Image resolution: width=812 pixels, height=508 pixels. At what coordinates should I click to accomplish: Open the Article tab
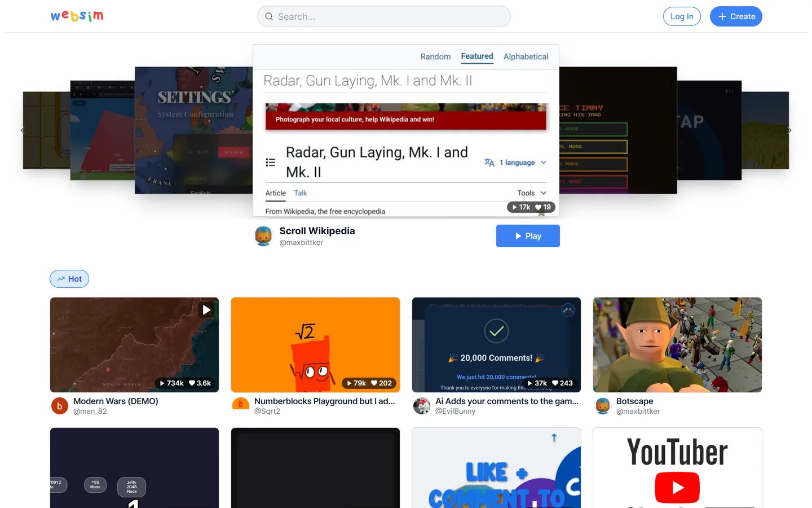click(276, 193)
